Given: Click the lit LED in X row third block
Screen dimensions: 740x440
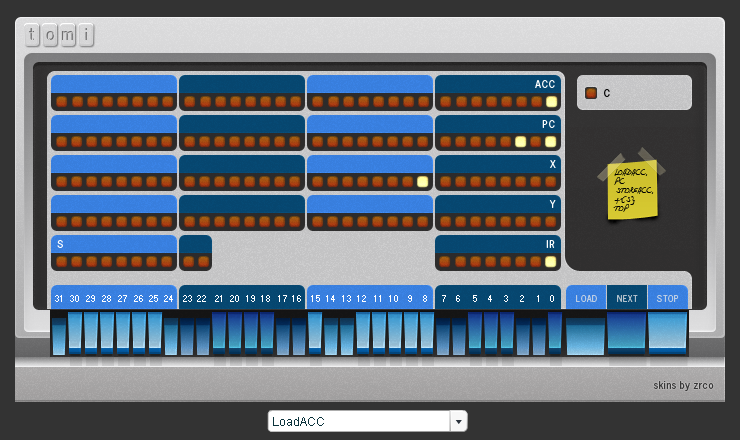Looking at the screenshot, I should pos(422,182).
